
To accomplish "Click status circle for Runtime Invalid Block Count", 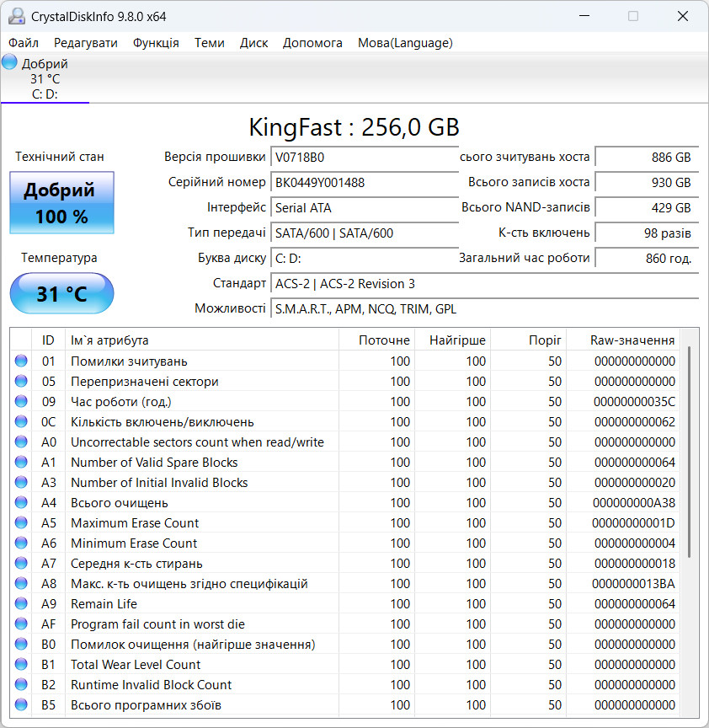I will pyautogui.click(x=21, y=684).
